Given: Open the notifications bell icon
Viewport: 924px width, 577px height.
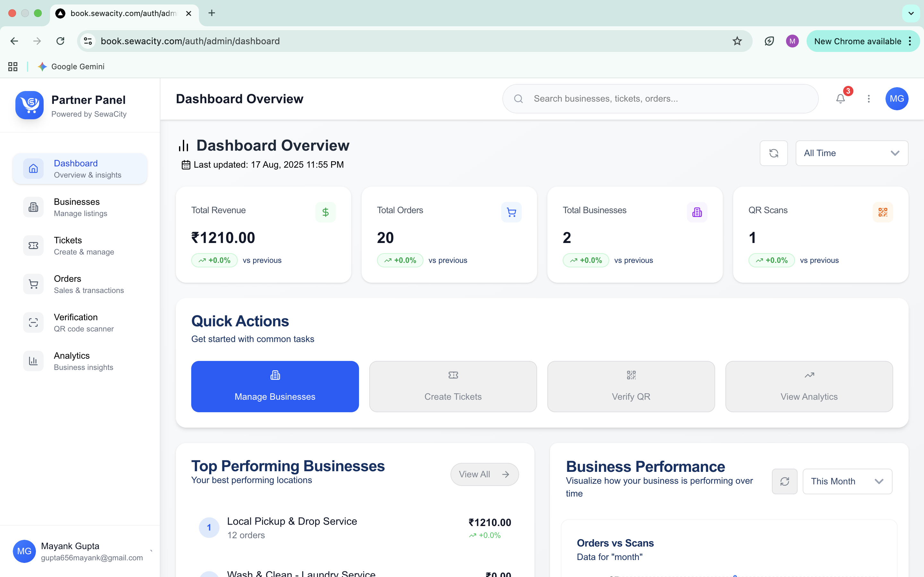Looking at the screenshot, I should [x=840, y=99].
